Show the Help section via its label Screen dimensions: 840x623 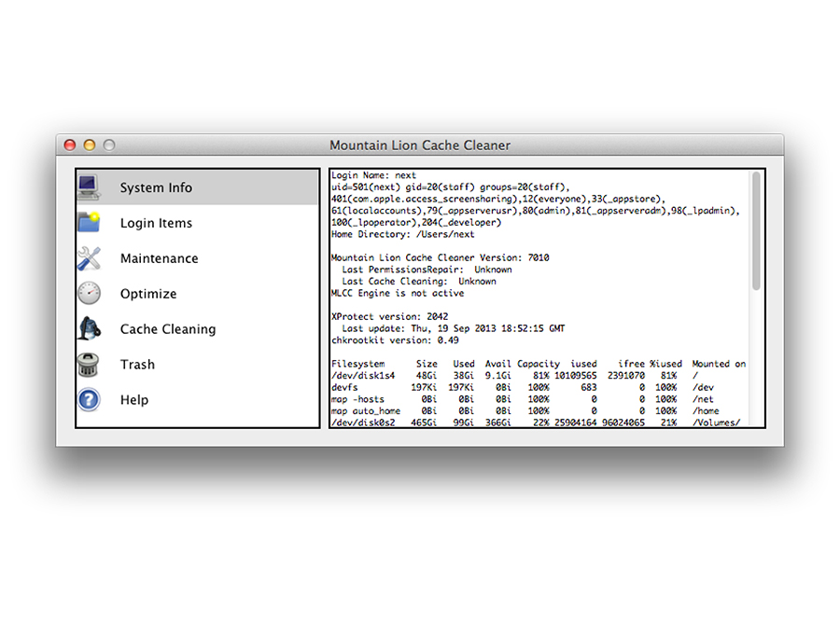pyautogui.click(x=134, y=400)
